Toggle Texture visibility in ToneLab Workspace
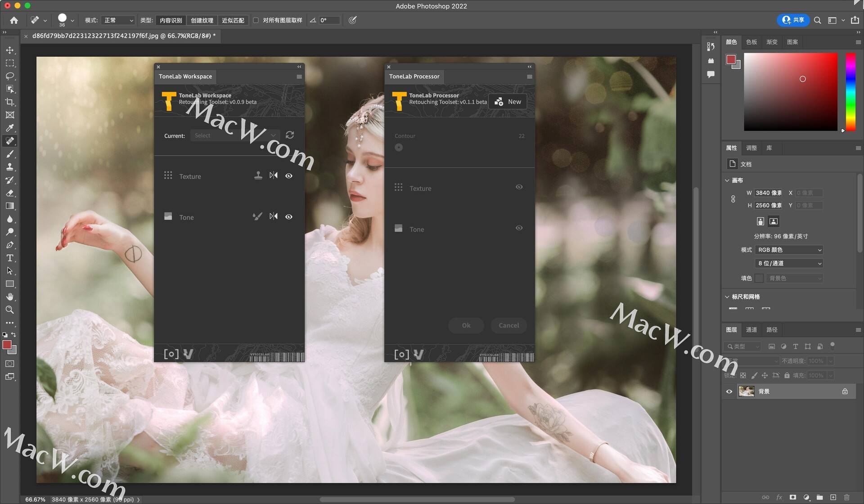This screenshot has width=864, height=504. point(289,176)
